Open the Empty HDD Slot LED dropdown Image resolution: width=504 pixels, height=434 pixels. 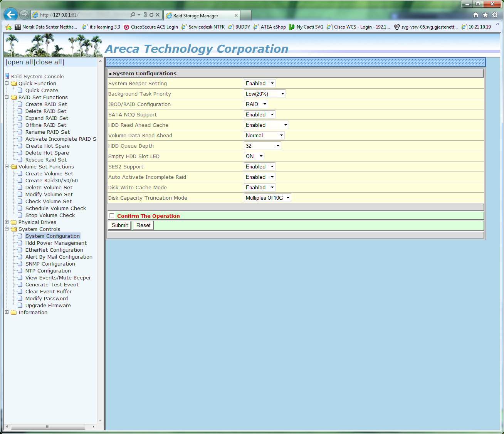254,156
